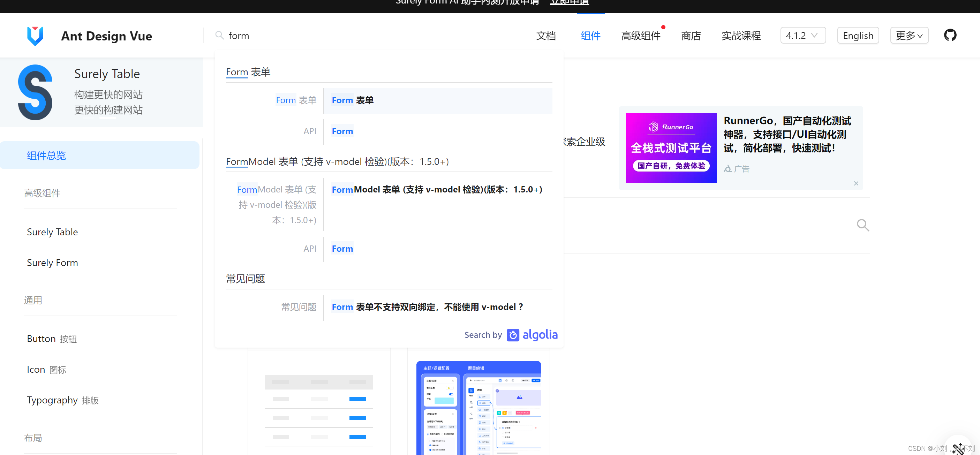980x455 pixels.
Task: Select Typography 排版 in the sidebar
Action: tap(62, 400)
